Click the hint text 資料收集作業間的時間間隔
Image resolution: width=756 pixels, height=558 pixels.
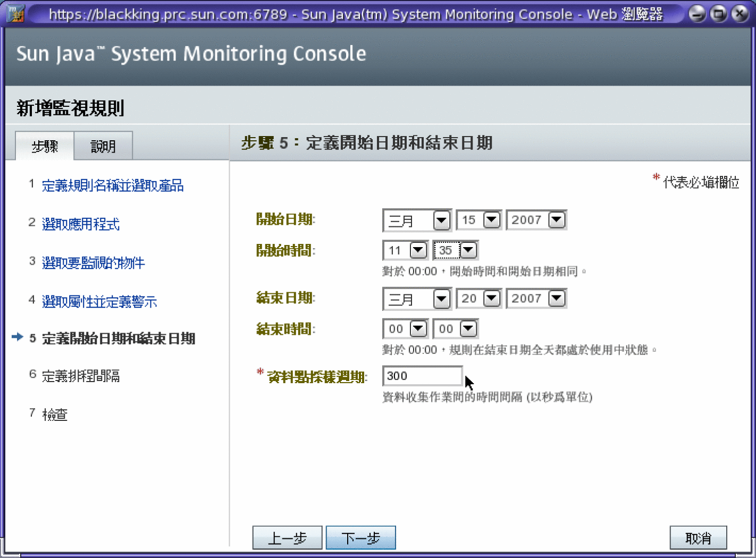click(488, 397)
